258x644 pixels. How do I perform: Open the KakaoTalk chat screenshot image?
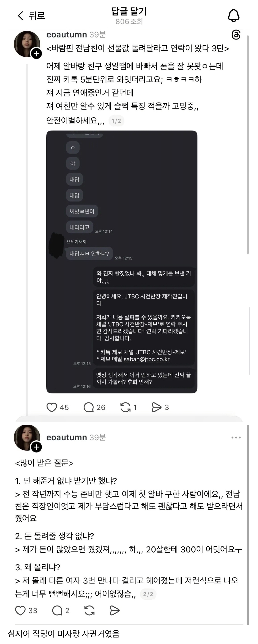click(122, 262)
